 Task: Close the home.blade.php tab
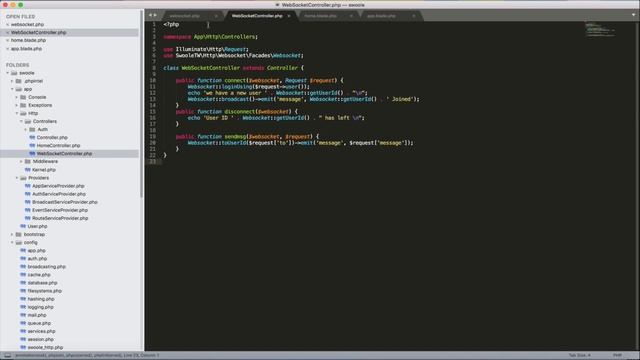click(x=351, y=16)
